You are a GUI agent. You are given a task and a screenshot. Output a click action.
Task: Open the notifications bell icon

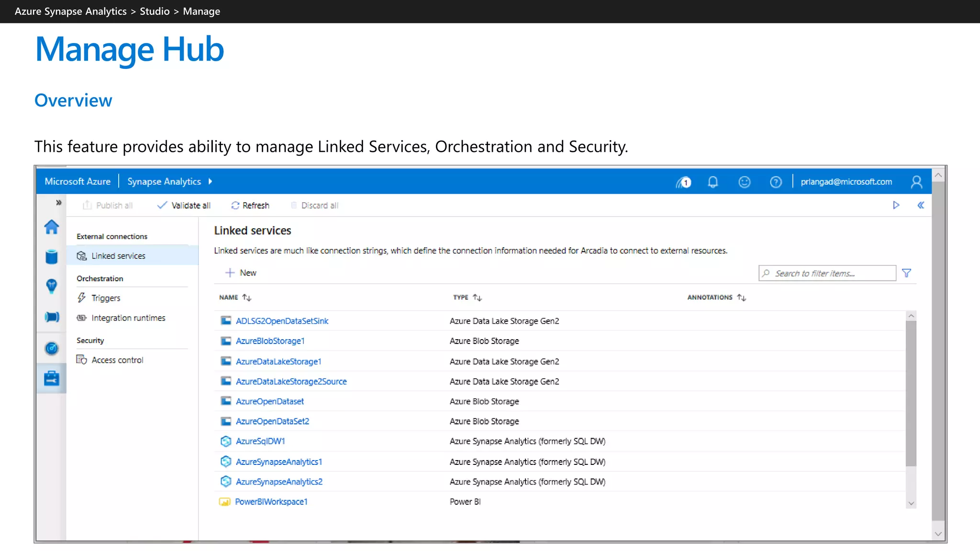[x=713, y=182]
